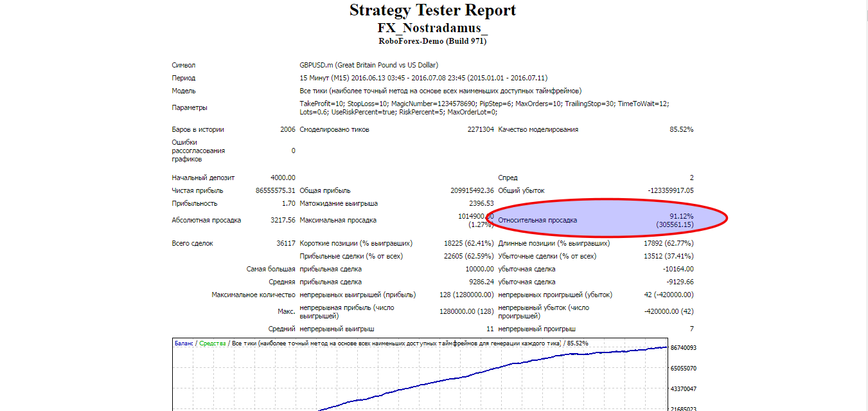Select short positions value '18225 (62.41%)'
Screen dimensions: 868x411
469,243
